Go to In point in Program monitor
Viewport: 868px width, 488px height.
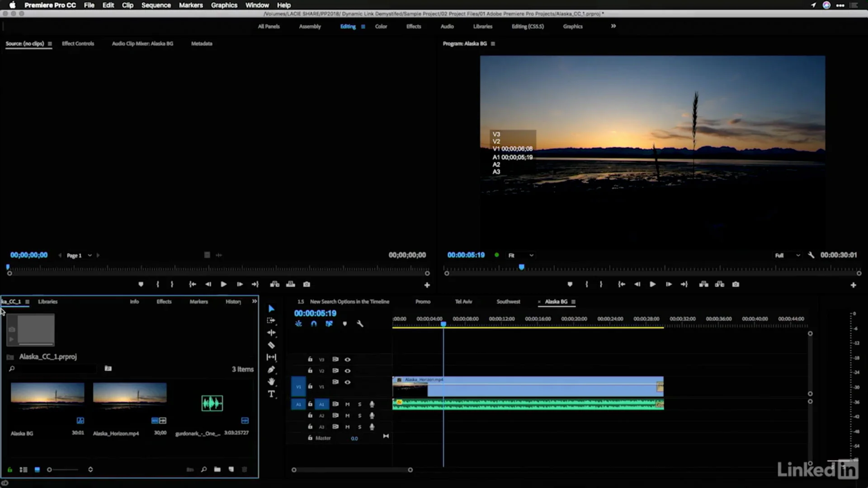pyautogui.click(x=622, y=284)
